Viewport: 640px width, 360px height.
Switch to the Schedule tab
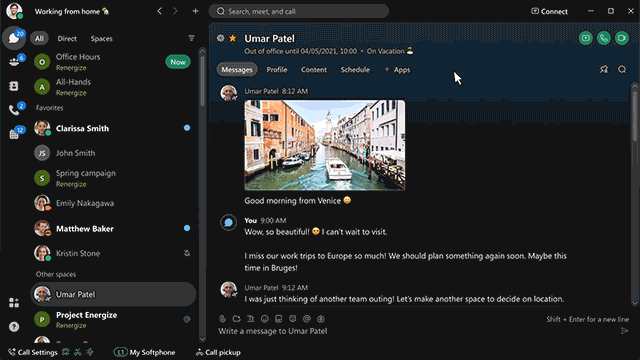click(355, 70)
